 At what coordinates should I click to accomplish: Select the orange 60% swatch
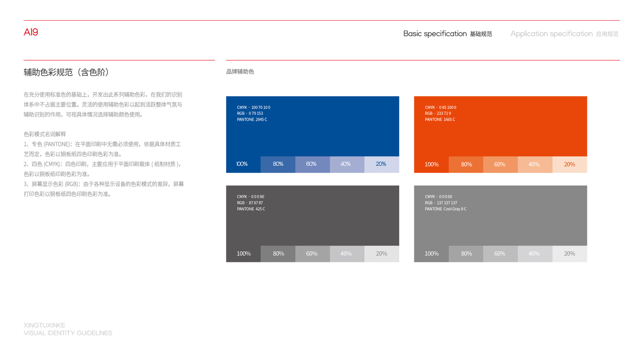coord(500,165)
